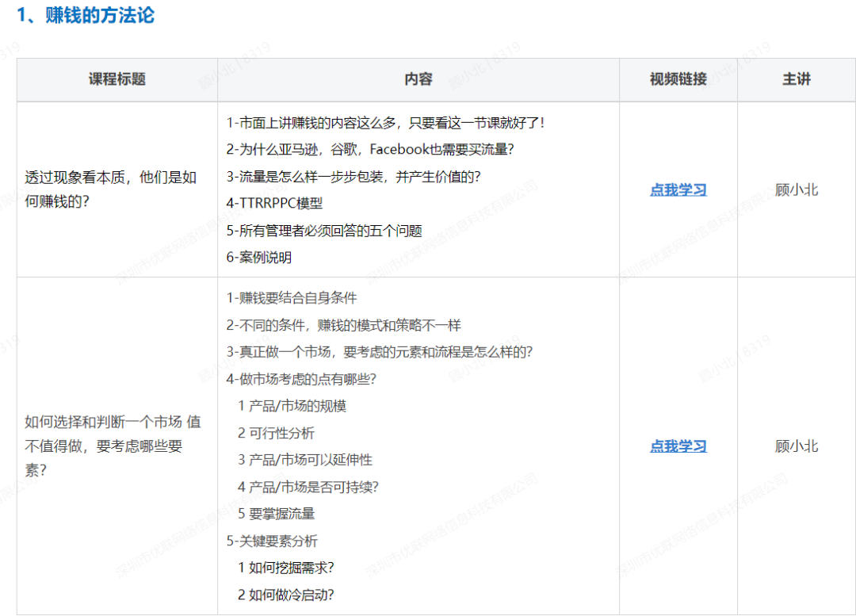Click the Facebook也需要买流量 line
Image resolution: width=856 pixels, height=616 pixels.
point(370,149)
